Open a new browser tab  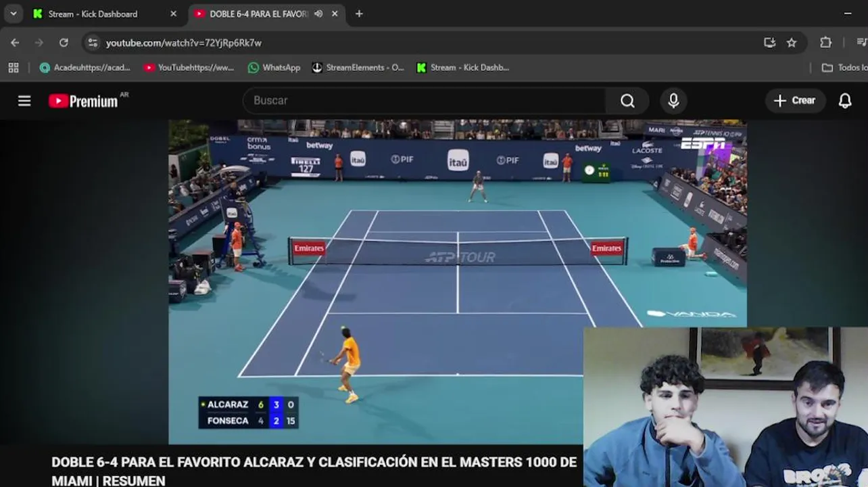[x=359, y=14]
